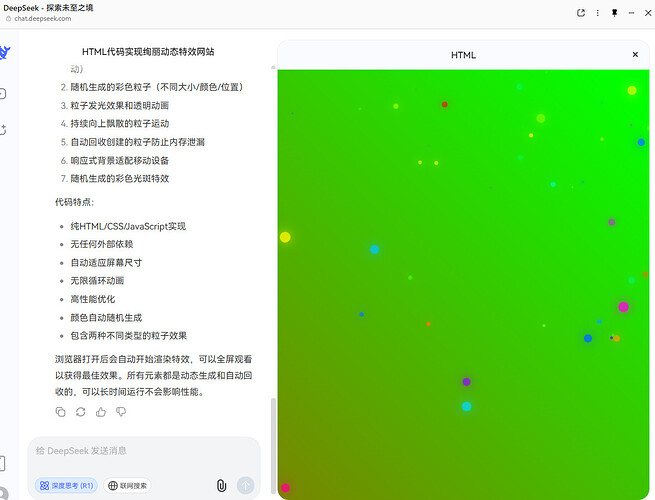Image resolution: width=655 pixels, height=500 pixels.
Task: Click the chat.deepseek.com address text
Action: 43,19
